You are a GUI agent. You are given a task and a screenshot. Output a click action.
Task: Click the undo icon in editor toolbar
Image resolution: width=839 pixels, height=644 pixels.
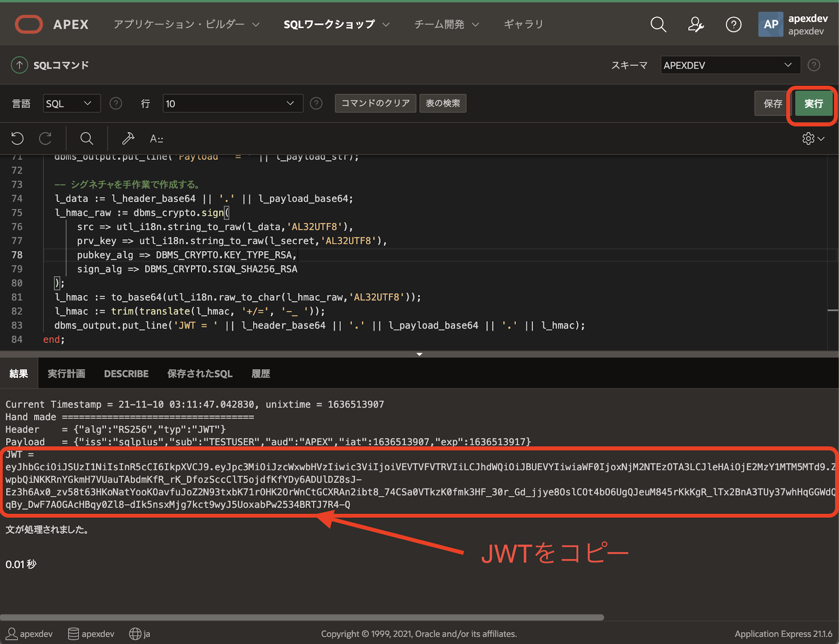coord(17,138)
